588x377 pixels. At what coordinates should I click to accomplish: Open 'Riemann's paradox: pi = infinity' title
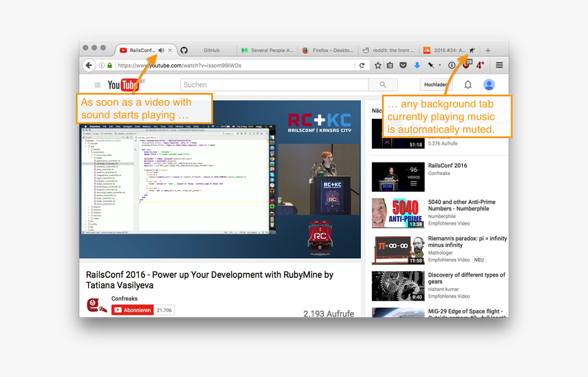point(467,242)
